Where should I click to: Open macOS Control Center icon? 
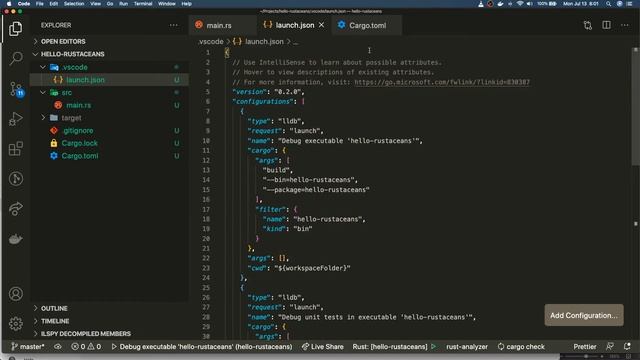click(x=629, y=4)
